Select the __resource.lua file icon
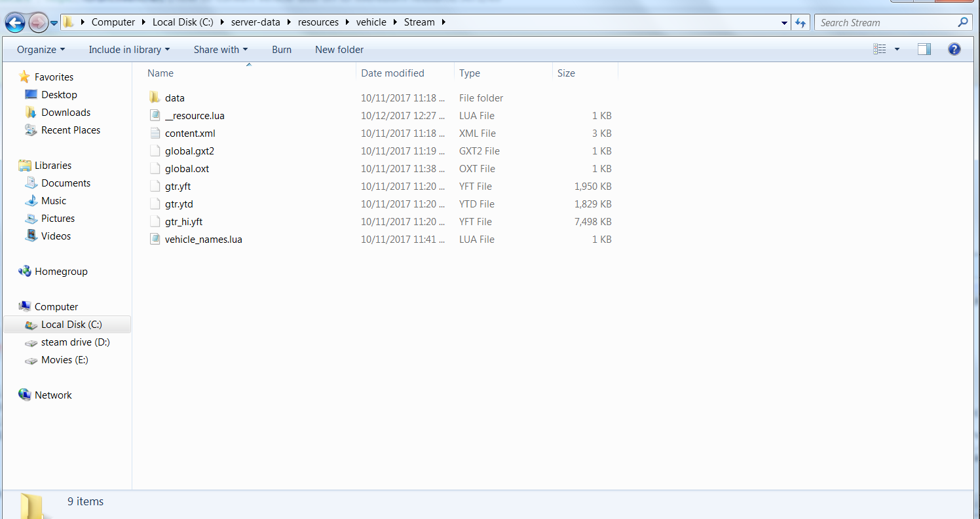Viewport: 980px width, 519px height. 155,115
